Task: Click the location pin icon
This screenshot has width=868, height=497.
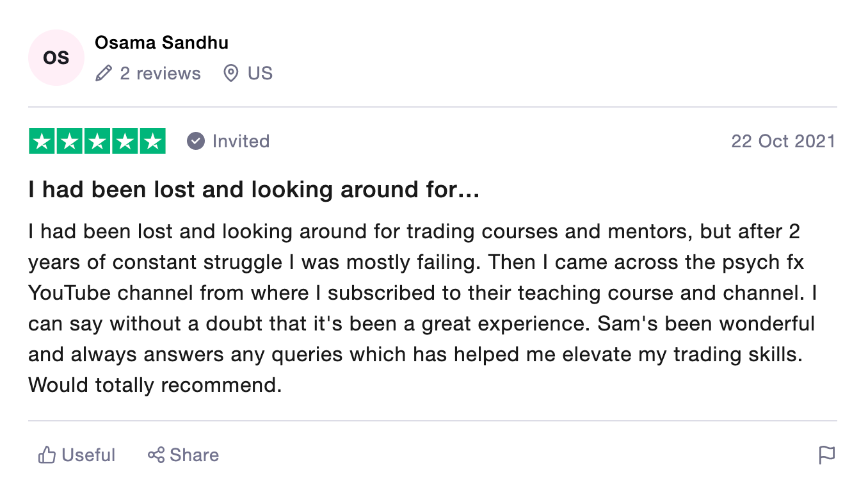Action: 230,74
